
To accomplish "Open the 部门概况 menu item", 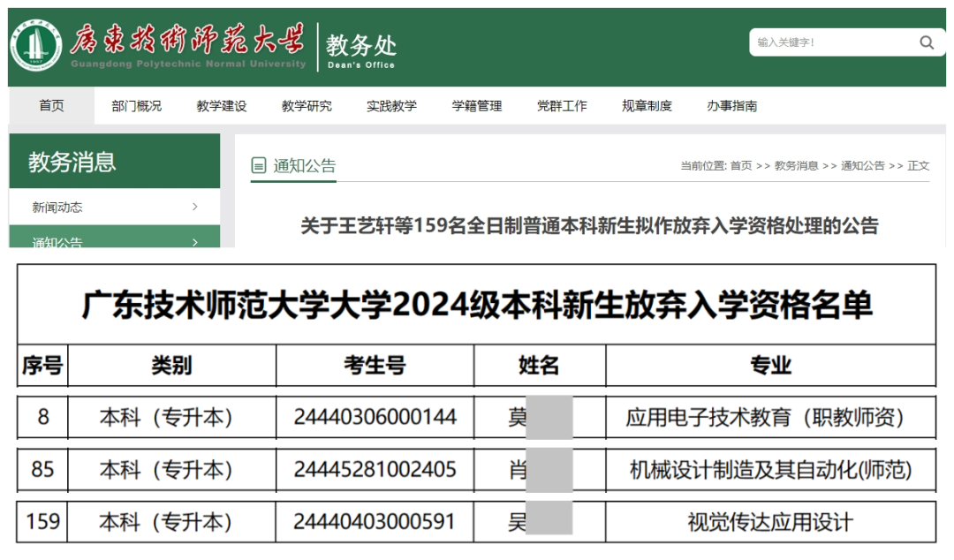I will (x=136, y=106).
